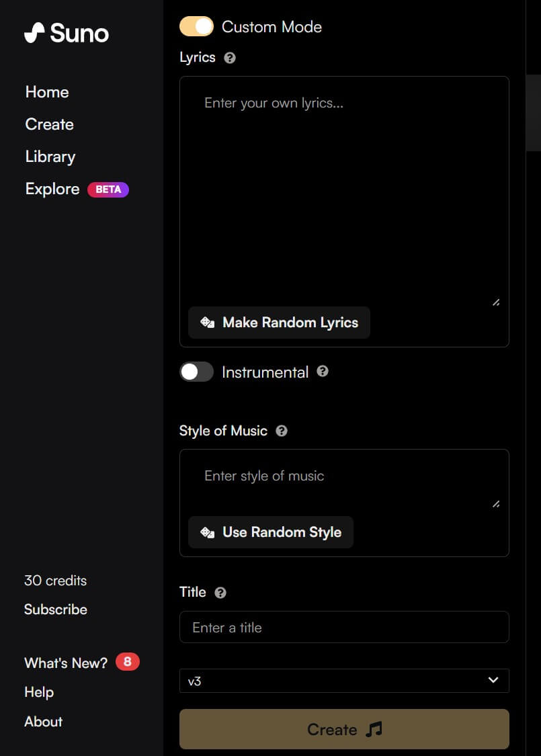Viewport: 541px width, 756px height.
Task: Open the Library section
Action: [50, 157]
